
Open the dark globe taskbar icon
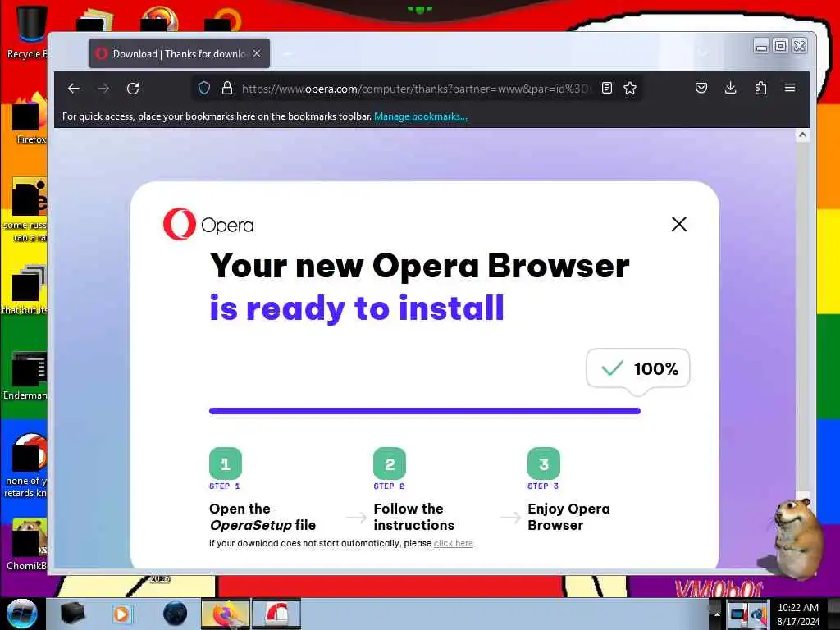point(176,614)
